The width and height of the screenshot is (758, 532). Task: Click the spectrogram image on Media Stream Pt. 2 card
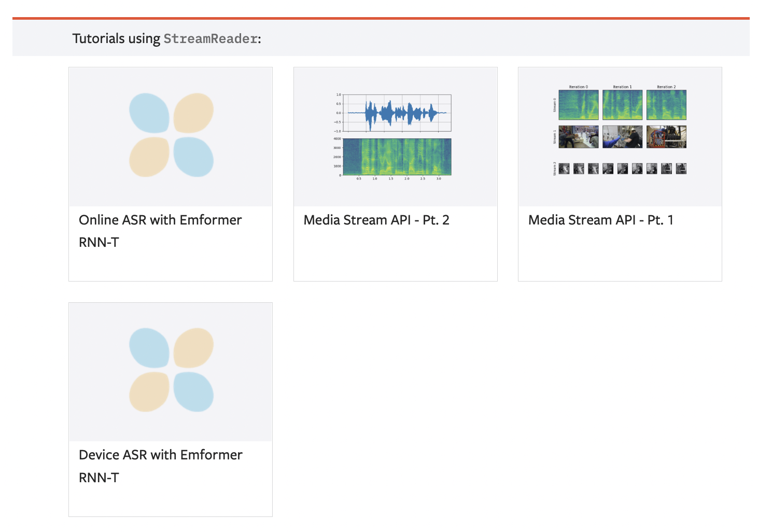pyautogui.click(x=398, y=157)
